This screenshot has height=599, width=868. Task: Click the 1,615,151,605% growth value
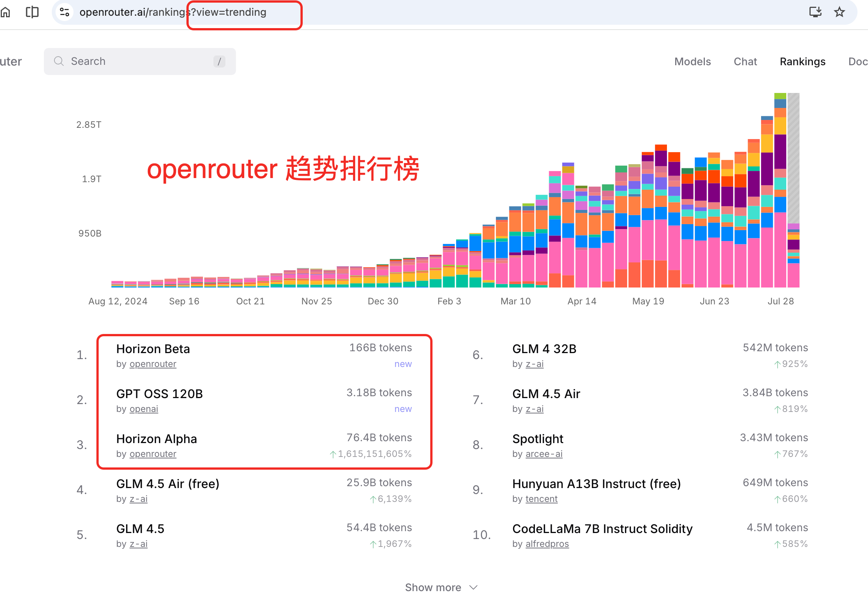tap(374, 454)
